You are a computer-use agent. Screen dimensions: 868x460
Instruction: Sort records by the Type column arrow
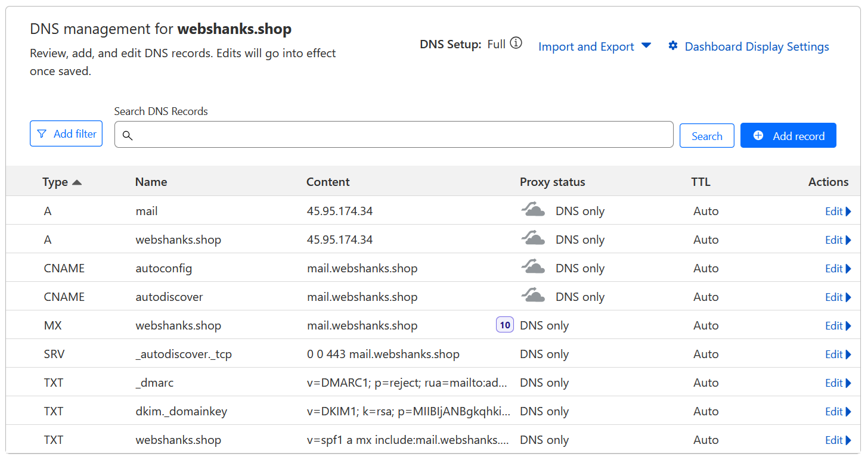pos(77,182)
